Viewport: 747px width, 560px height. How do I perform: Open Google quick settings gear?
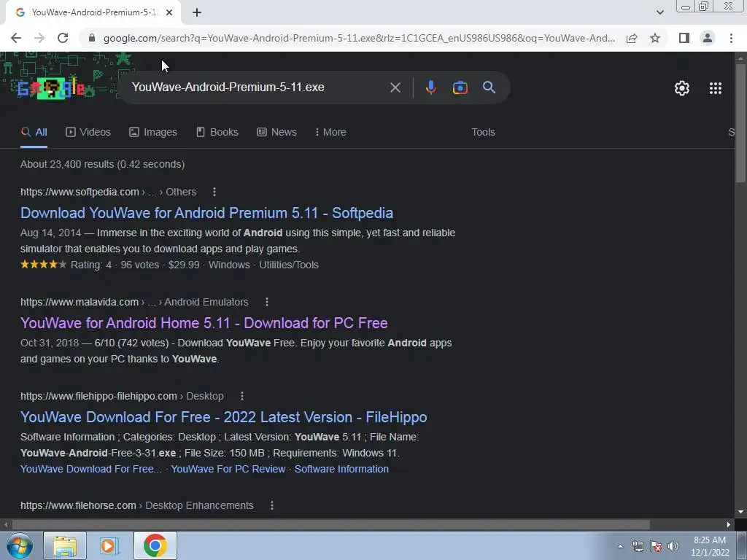[x=682, y=88]
